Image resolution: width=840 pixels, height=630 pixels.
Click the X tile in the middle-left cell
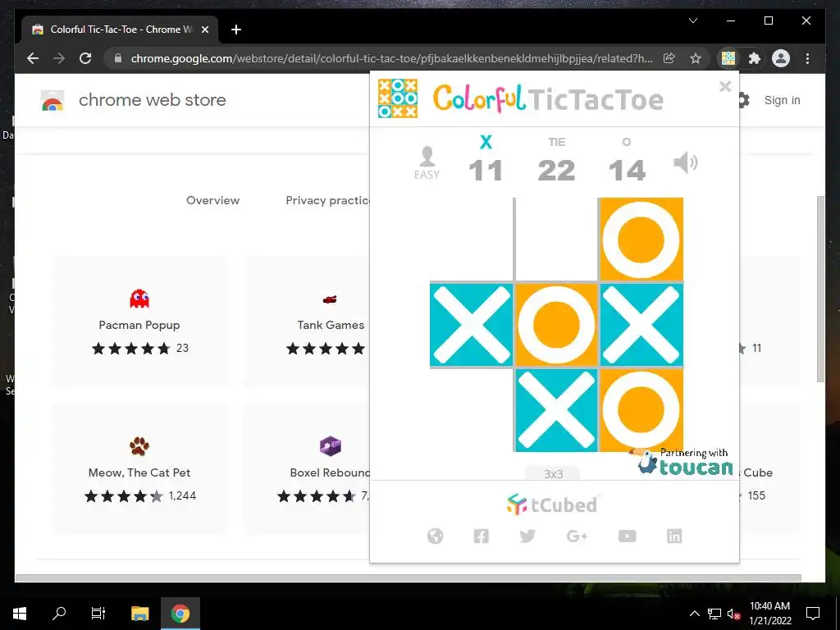coord(472,325)
